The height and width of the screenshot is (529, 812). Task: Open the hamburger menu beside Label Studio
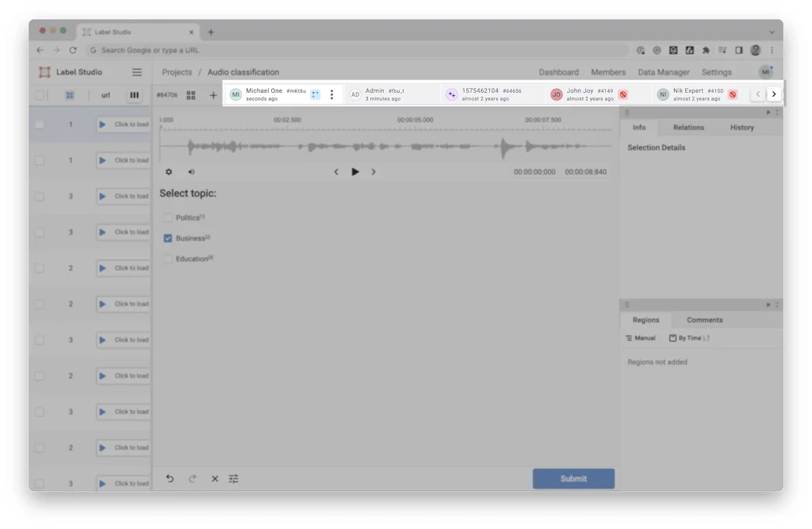pos(136,72)
